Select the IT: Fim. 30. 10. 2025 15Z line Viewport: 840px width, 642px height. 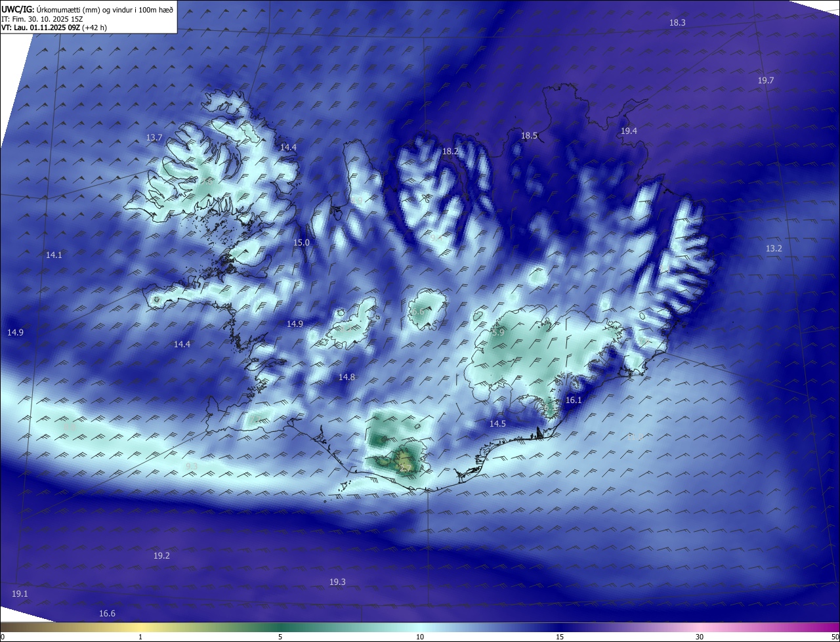[43, 18]
